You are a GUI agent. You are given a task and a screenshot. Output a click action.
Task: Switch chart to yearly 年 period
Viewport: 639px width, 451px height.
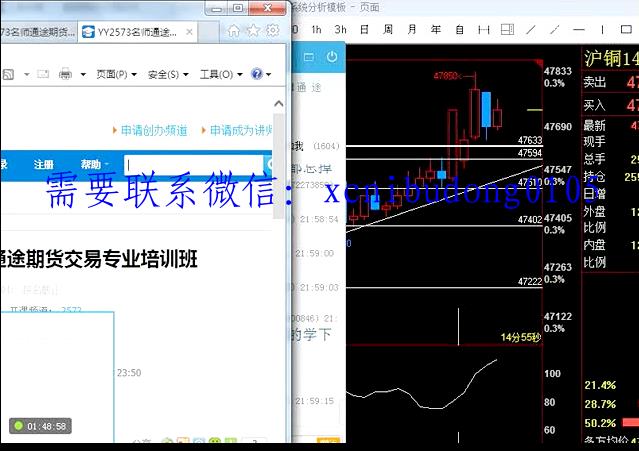point(436,30)
